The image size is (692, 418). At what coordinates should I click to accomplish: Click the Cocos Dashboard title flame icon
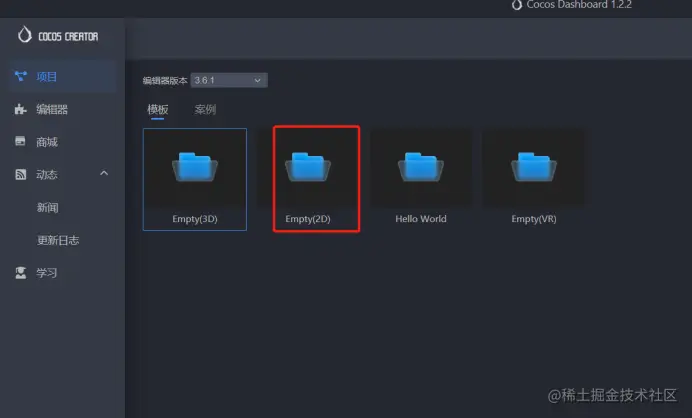tap(517, 5)
